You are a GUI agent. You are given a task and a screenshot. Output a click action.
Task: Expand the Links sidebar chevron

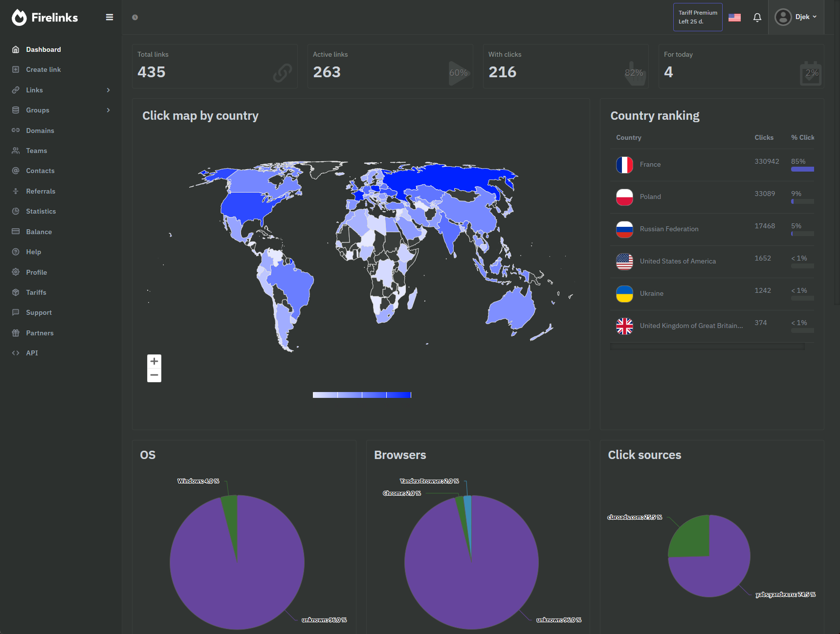108,90
